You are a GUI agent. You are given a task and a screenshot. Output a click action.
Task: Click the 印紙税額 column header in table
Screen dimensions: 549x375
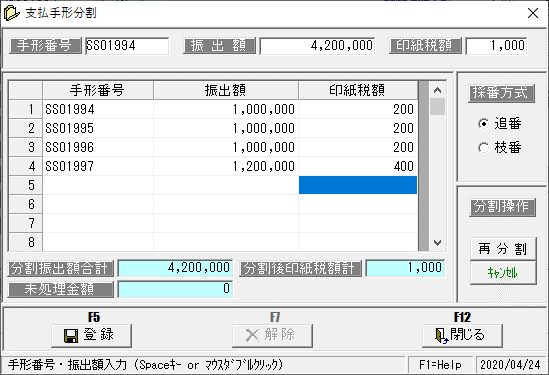click(358, 90)
